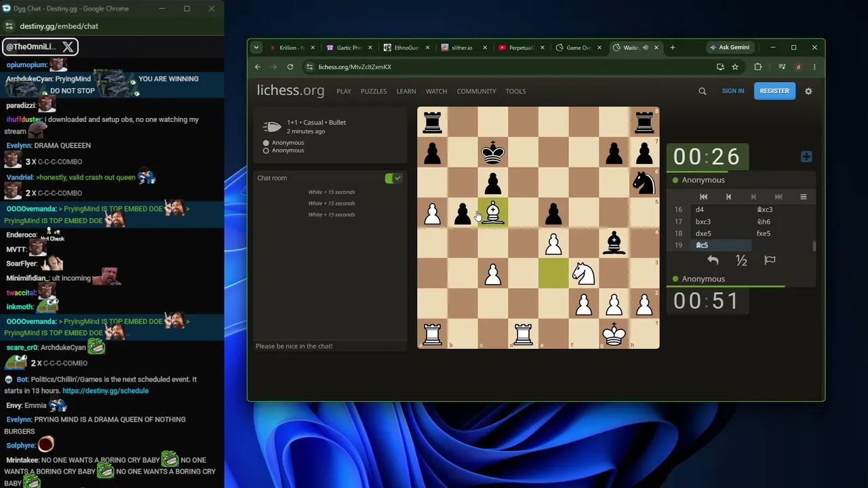Open the Chrome three-dot menu
Image resolution: width=868 pixels, height=488 pixels.
(x=814, y=67)
